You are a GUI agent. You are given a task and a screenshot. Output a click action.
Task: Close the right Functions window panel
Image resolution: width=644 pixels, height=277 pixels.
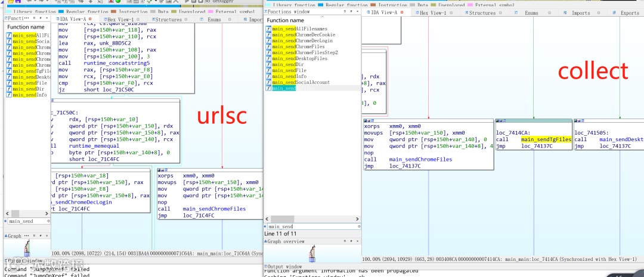click(x=358, y=11)
